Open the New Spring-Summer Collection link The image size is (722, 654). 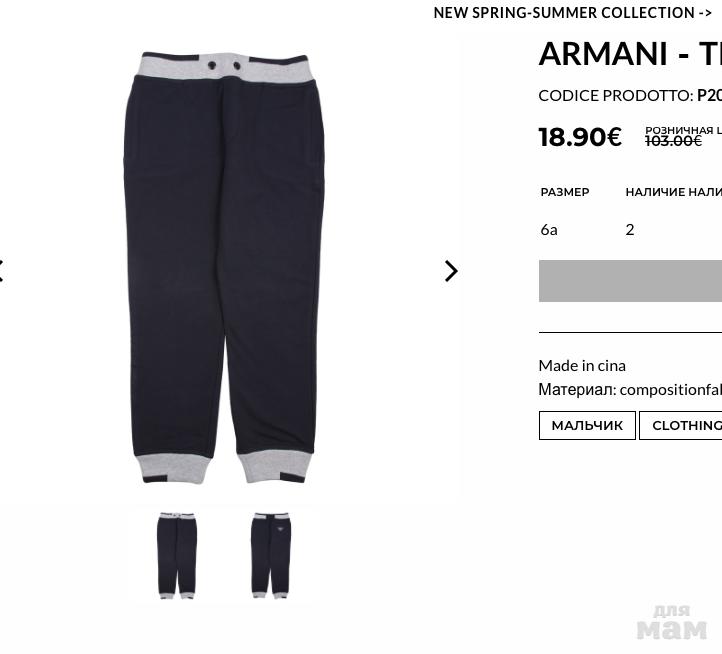point(572,13)
